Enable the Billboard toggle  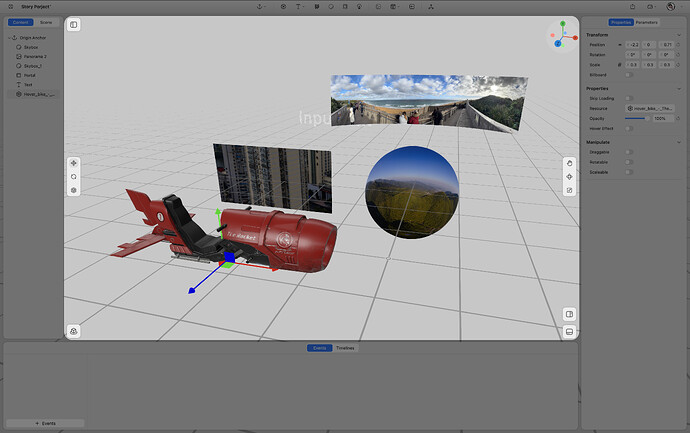pos(630,74)
